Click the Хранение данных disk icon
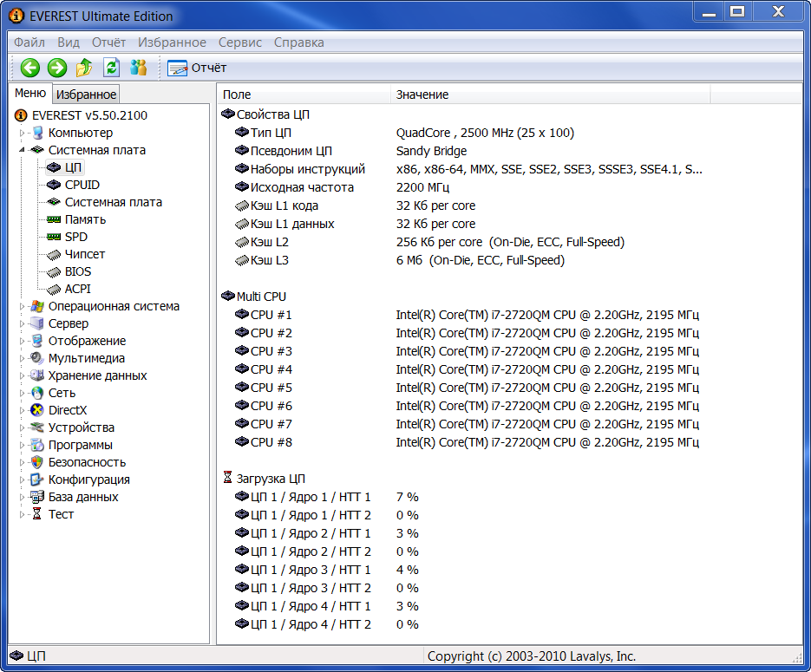 pyautogui.click(x=37, y=375)
